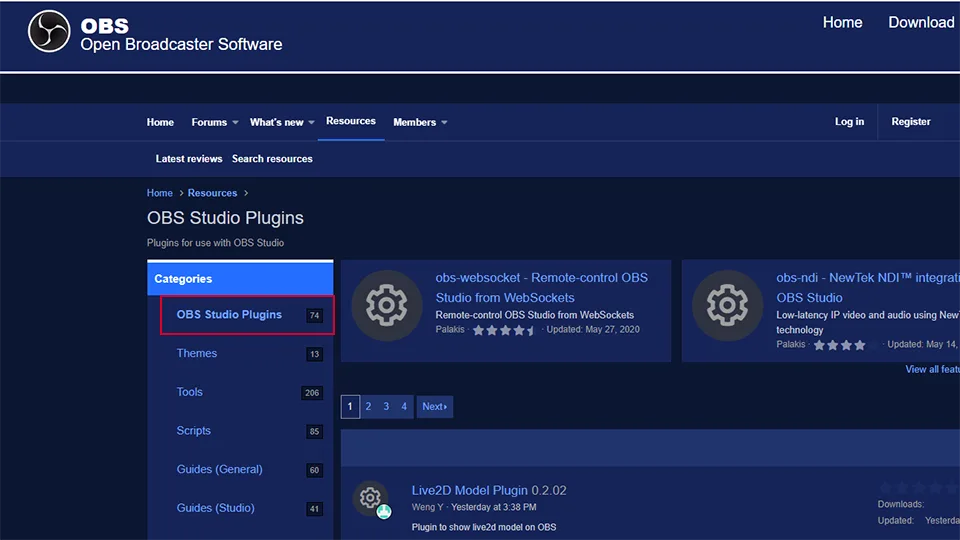This screenshot has width=960, height=540.
Task: Select the Themes category
Action: [197, 353]
